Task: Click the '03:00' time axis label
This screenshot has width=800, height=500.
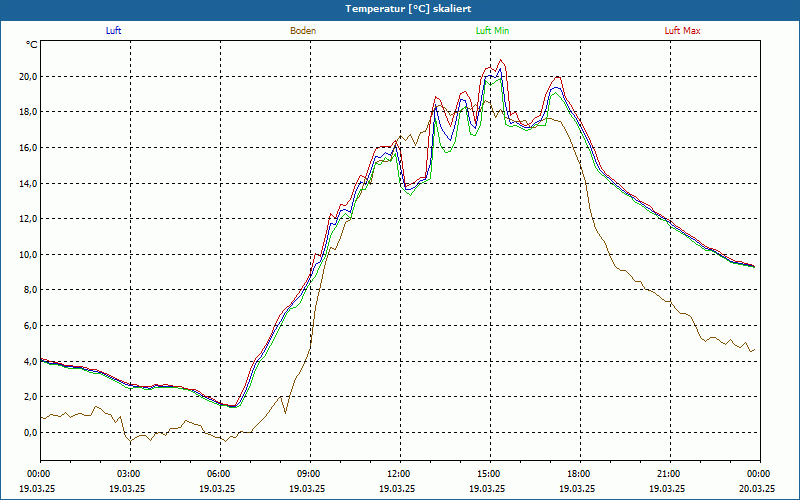Action: (x=131, y=474)
